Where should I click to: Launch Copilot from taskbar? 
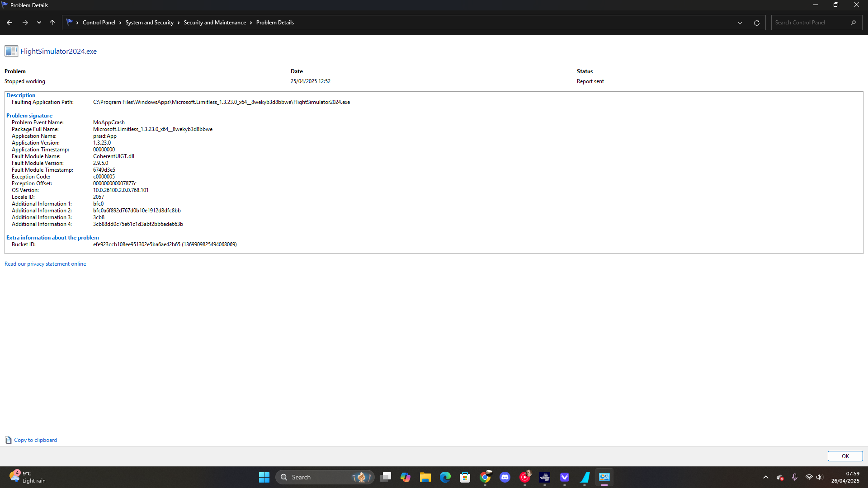coord(406,477)
